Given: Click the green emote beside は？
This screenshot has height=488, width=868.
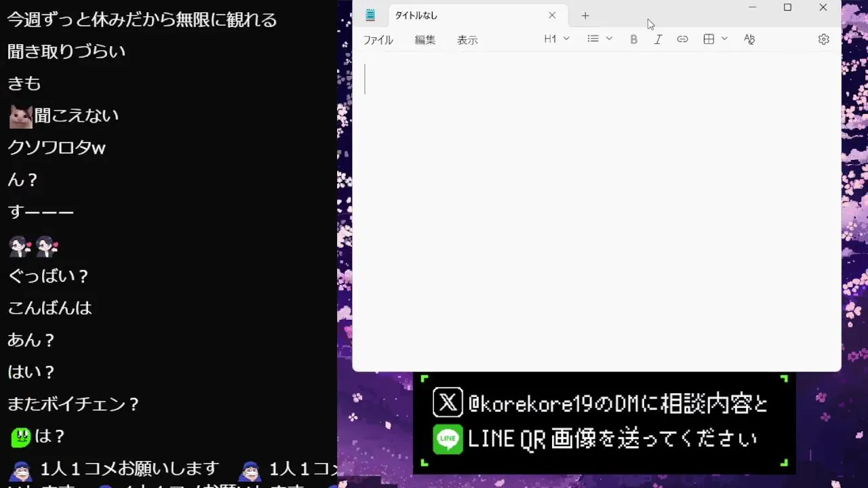Looking at the screenshot, I should [20, 436].
